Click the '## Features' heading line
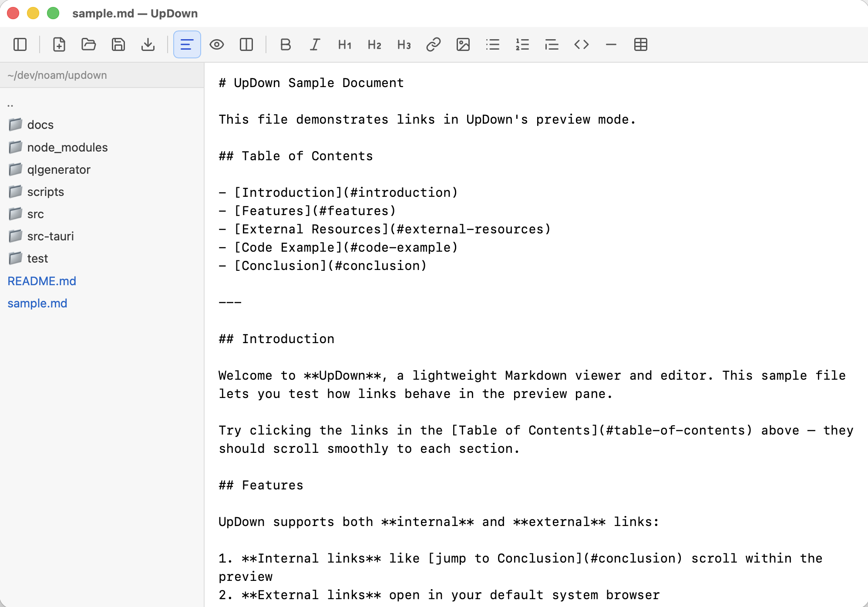The height and width of the screenshot is (607, 868). click(x=261, y=485)
